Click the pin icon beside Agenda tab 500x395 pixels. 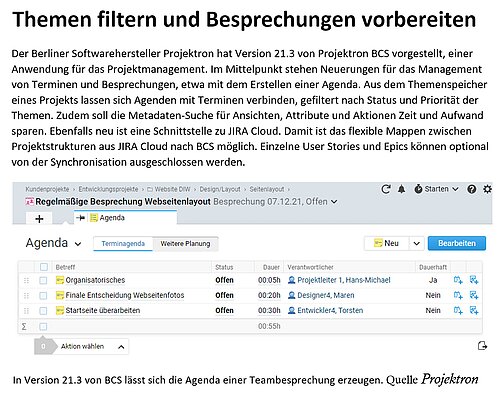coord(81,218)
